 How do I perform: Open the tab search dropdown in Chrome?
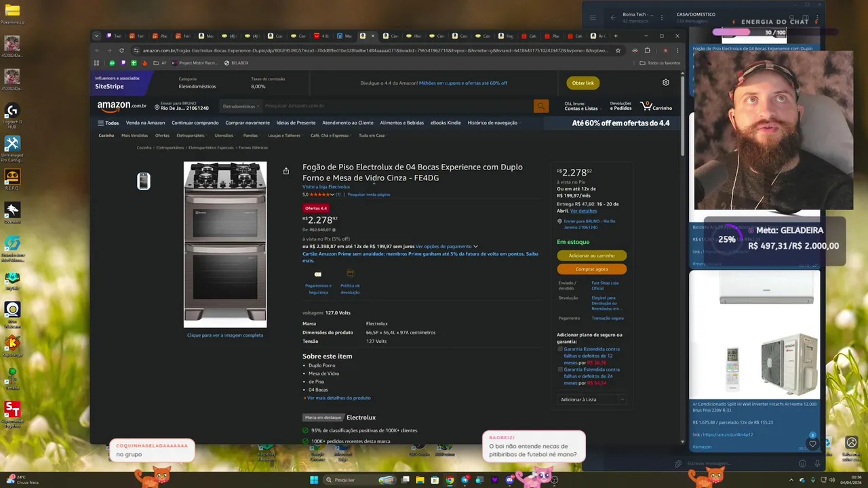(96, 36)
